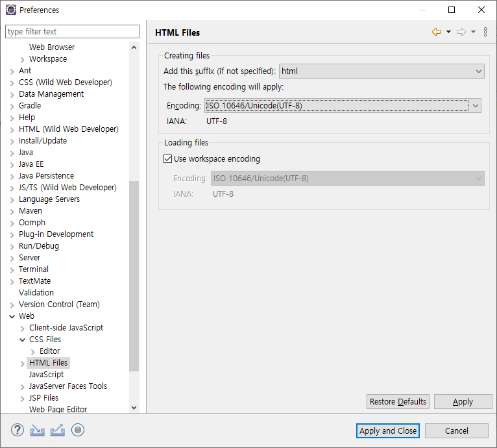Expand the JSP Files node
This screenshot has width=497, height=448.
click(22, 398)
